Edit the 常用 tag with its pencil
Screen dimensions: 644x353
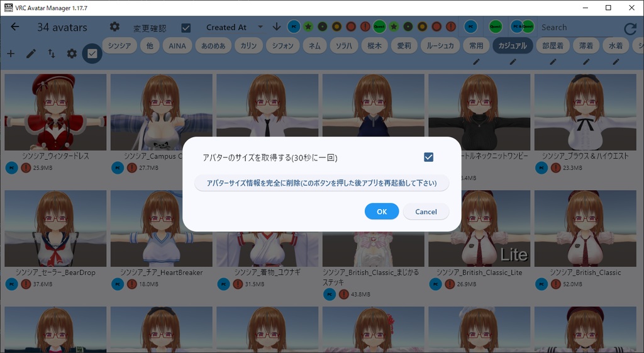[x=477, y=62]
